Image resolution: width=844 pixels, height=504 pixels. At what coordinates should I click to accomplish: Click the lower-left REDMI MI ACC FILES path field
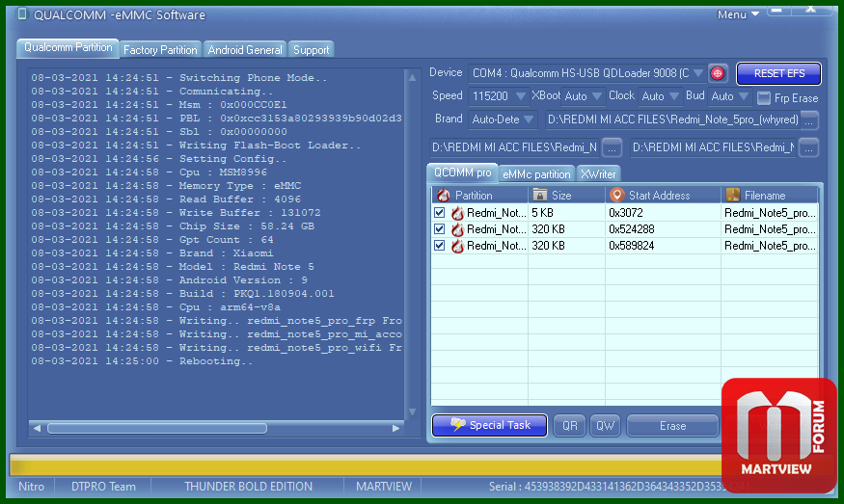click(514, 147)
